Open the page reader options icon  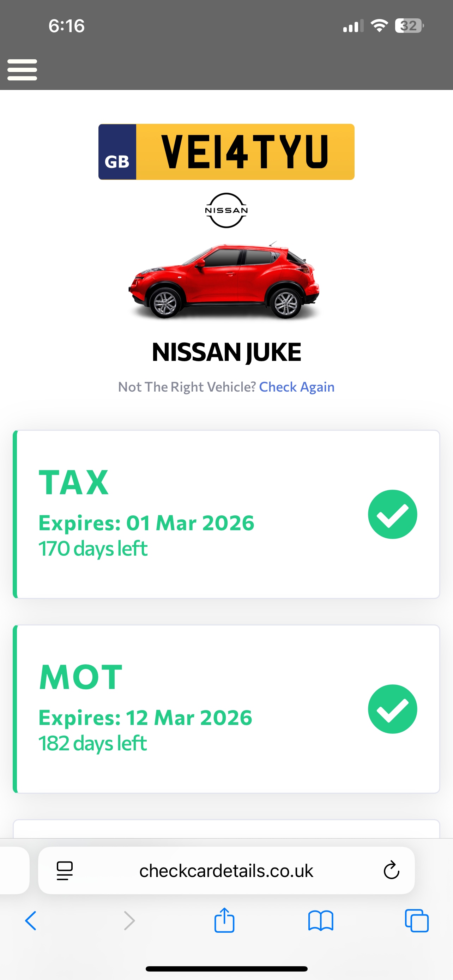[x=65, y=870]
